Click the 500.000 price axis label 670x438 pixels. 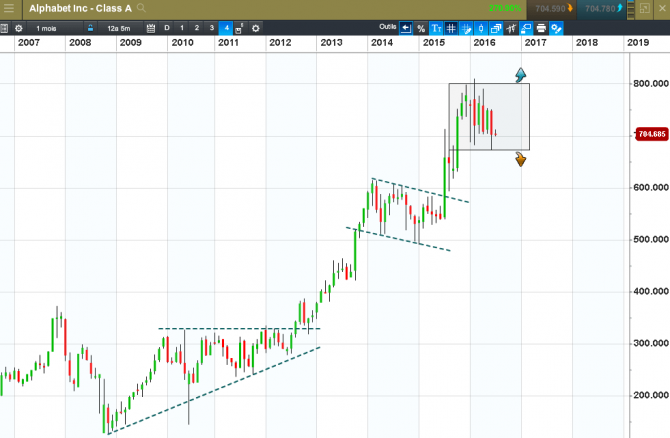tap(651, 240)
